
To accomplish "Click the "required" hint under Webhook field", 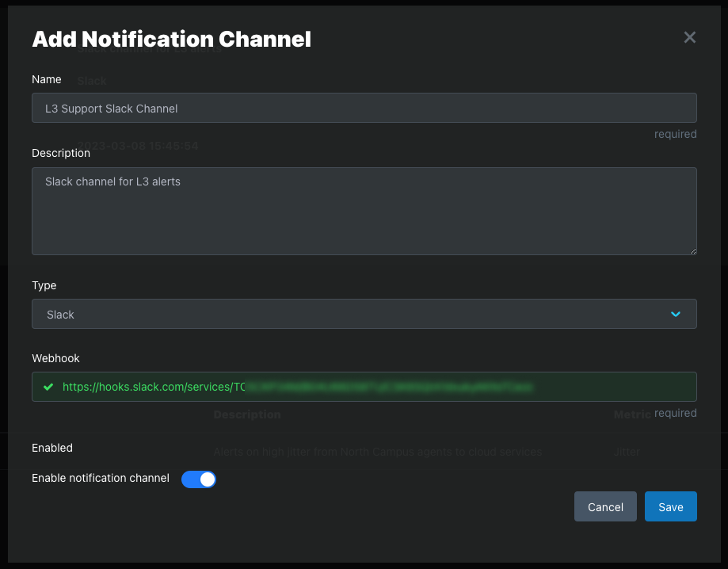I will tap(675, 413).
